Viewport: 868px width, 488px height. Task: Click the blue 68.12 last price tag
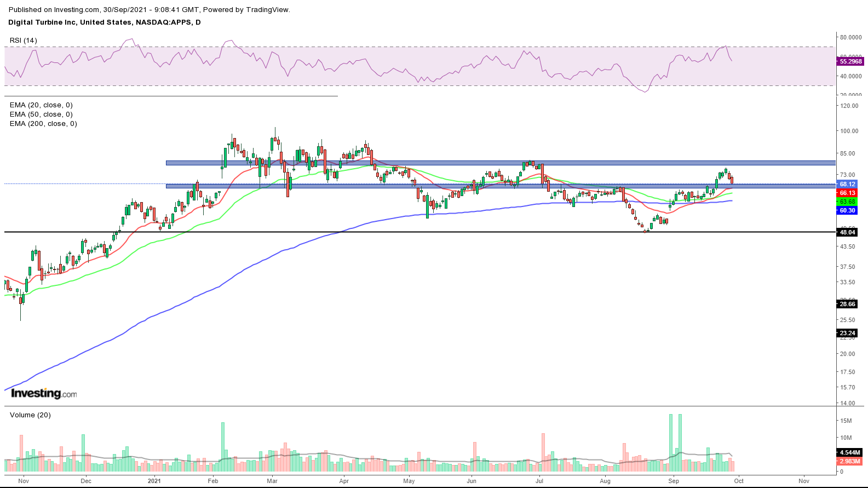coord(847,184)
